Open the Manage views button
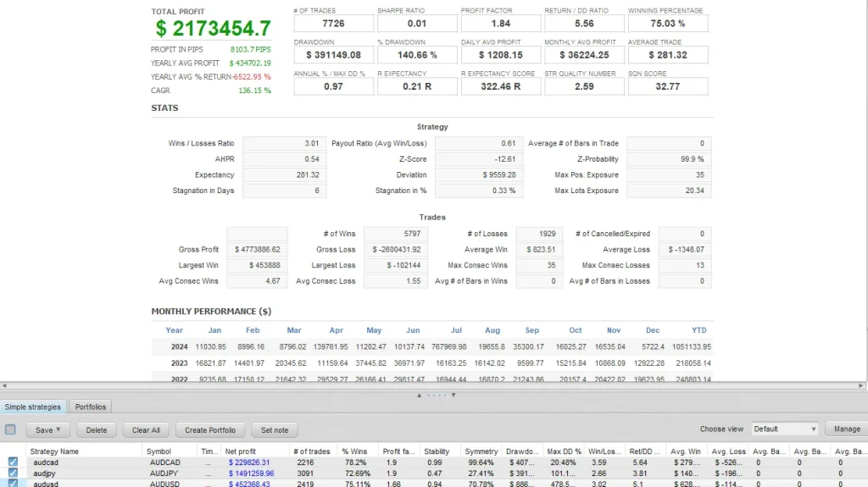This screenshot has height=487, width=868. pyautogui.click(x=846, y=429)
